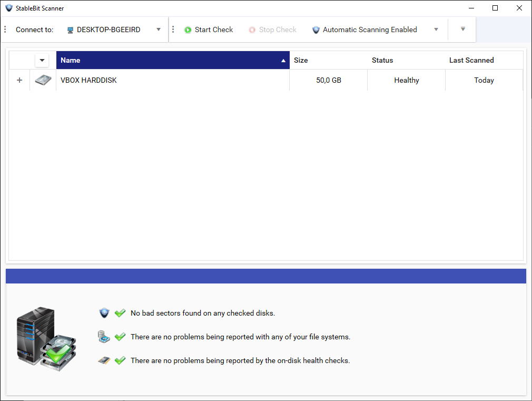The image size is (532, 401).
Task: Click the Today last scanned cell
Action: click(x=484, y=80)
